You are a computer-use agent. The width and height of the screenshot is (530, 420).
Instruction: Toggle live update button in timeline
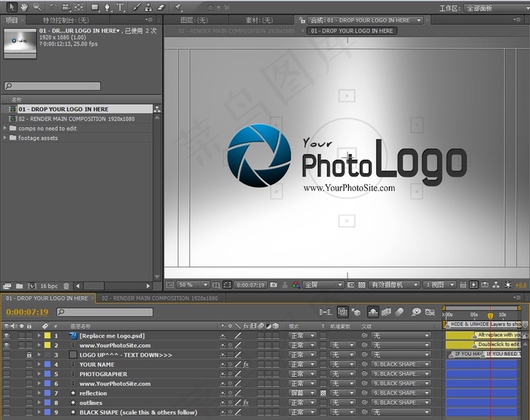342,312
